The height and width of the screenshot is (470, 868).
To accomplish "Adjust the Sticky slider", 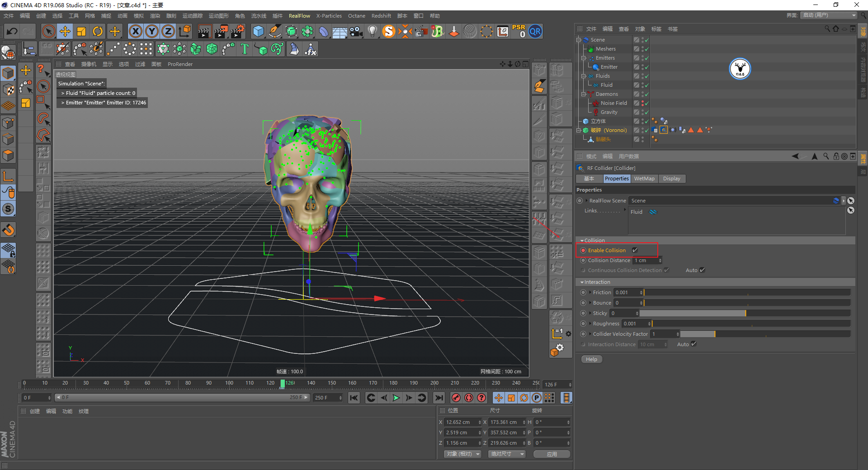I will coord(745,313).
